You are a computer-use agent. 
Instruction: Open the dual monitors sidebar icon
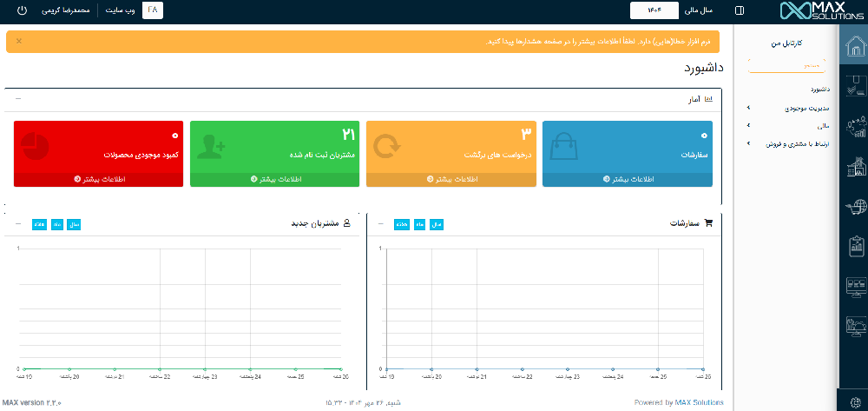tap(854, 286)
